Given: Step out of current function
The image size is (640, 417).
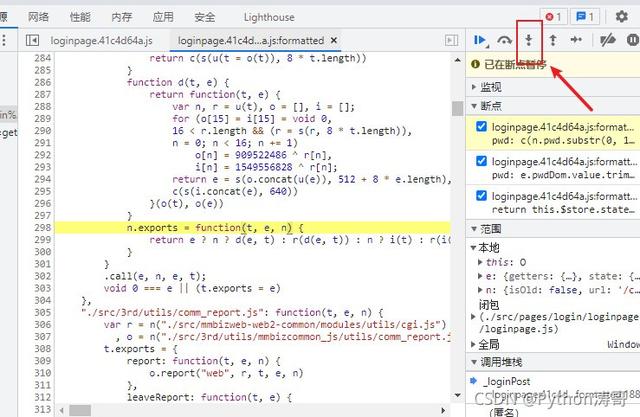Looking at the screenshot, I should 553,40.
